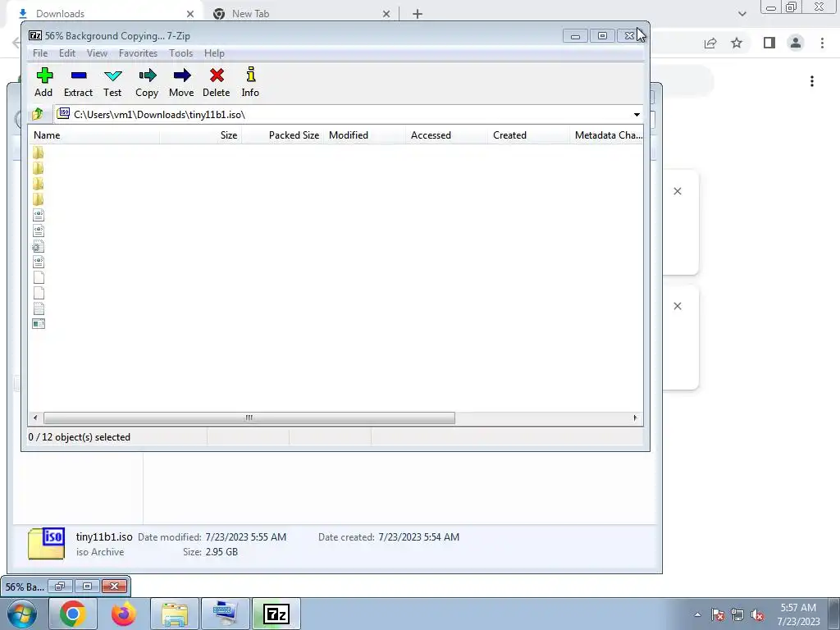The height and width of the screenshot is (630, 840).
Task: Open the taskbar clock showing 5:57 AM
Action: click(x=798, y=614)
